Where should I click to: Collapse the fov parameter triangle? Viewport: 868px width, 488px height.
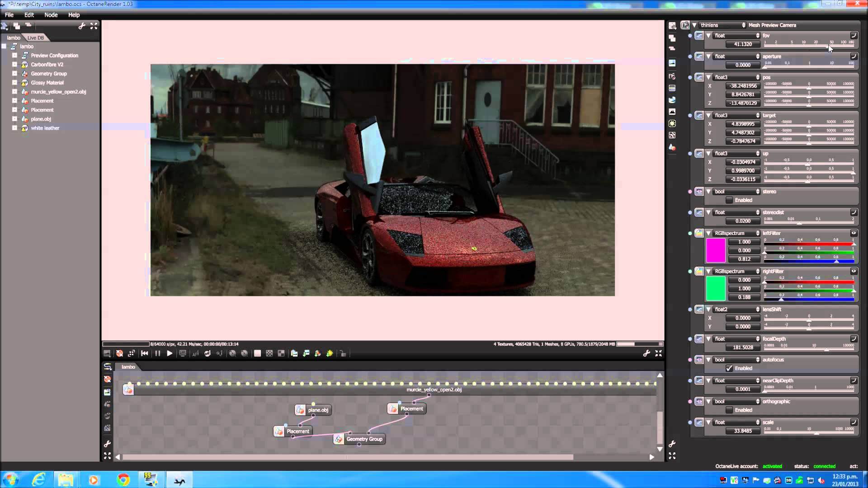708,36
